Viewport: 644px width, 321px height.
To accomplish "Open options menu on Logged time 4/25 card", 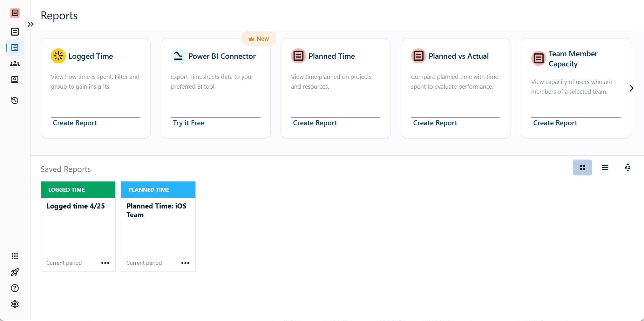I will (x=105, y=263).
